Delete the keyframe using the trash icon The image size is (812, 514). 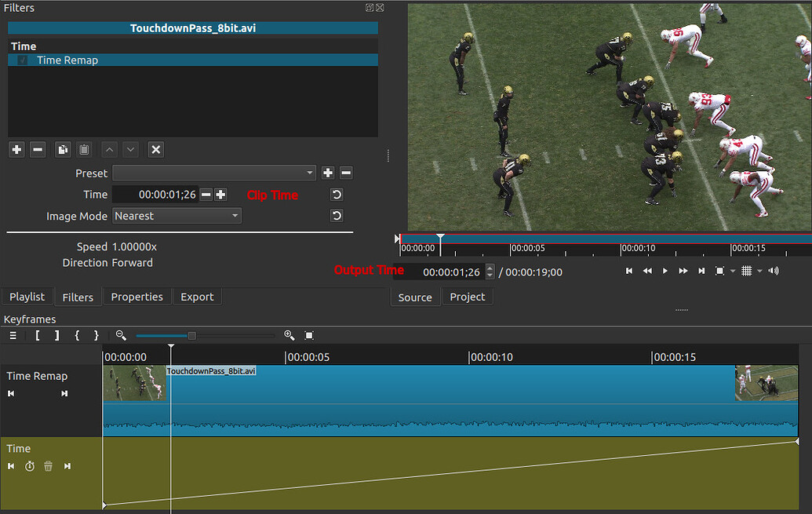tap(48, 466)
